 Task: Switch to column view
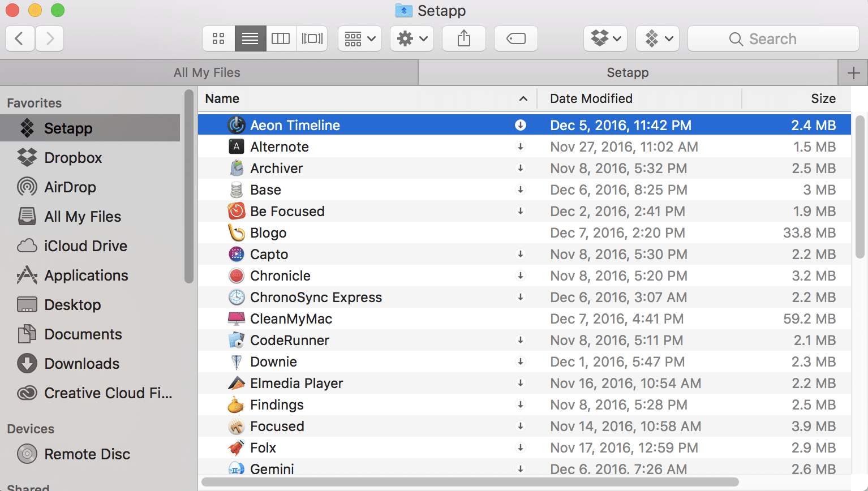click(x=281, y=38)
